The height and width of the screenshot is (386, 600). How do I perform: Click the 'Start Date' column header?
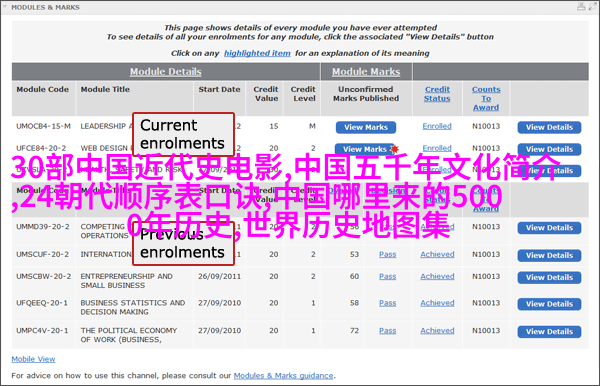(x=219, y=89)
